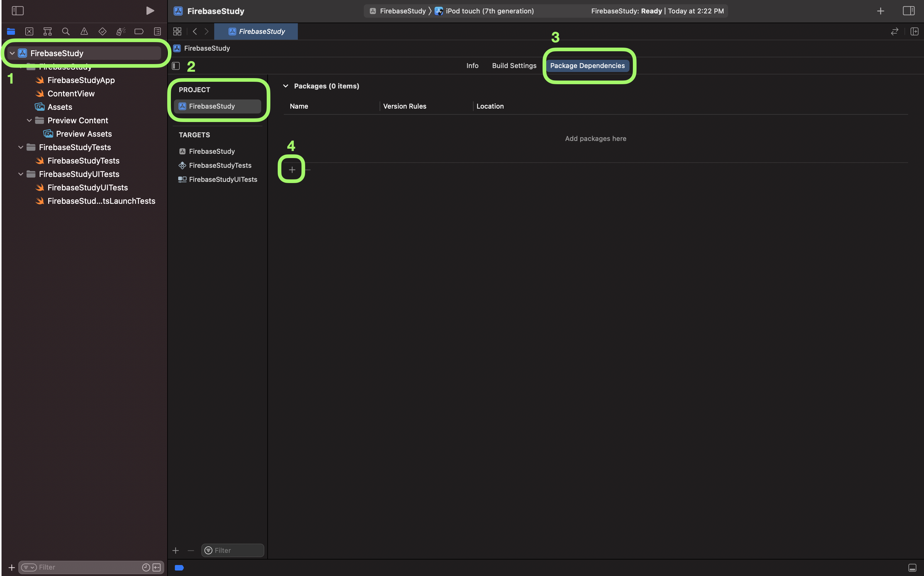The height and width of the screenshot is (576, 924).
Task: Sort packages by Location column
Action: pos(490,106)
